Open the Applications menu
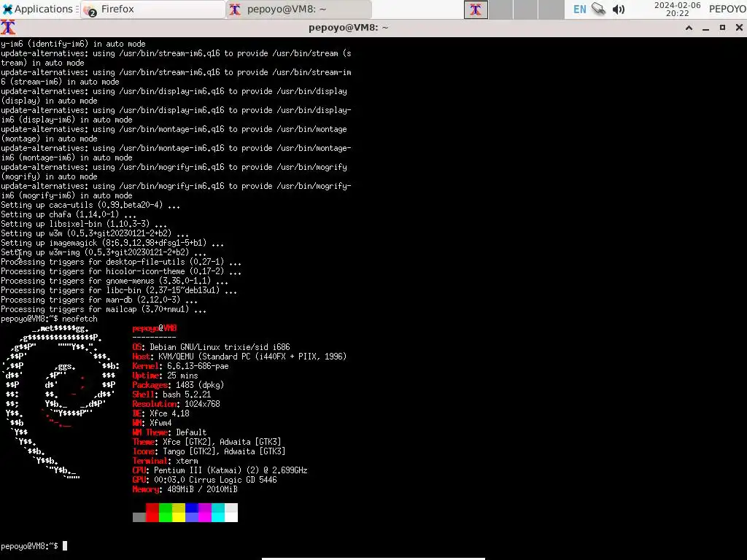Image resolution: width=747 pixels, height=560 pixels. point(38,9)
